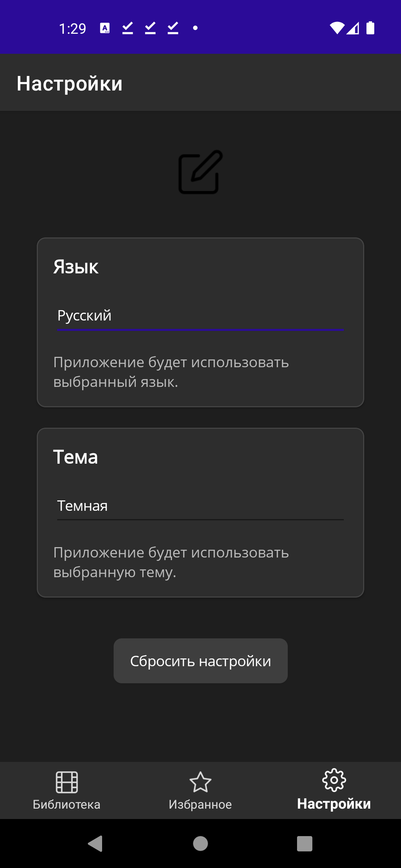This screenshot has width=401, height=868.
Task: Tap the Настройки tab label
Action: coord(334,804)
